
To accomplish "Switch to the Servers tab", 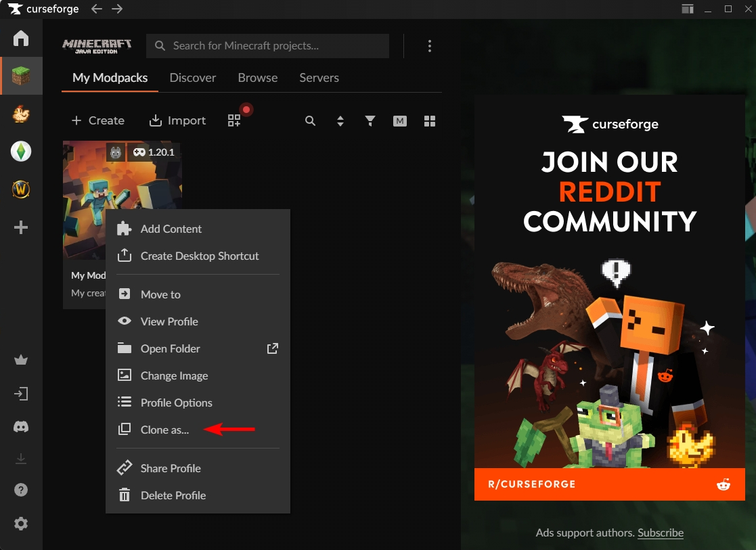I will [319, 78].
